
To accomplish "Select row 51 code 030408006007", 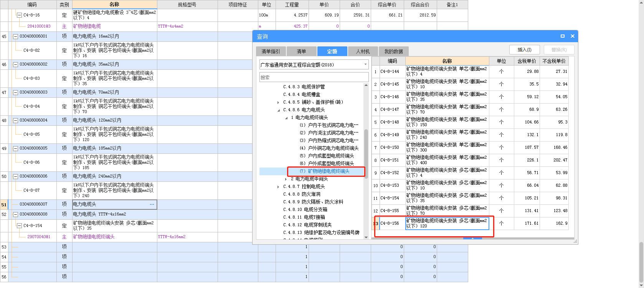I will [x=33, y=204].
